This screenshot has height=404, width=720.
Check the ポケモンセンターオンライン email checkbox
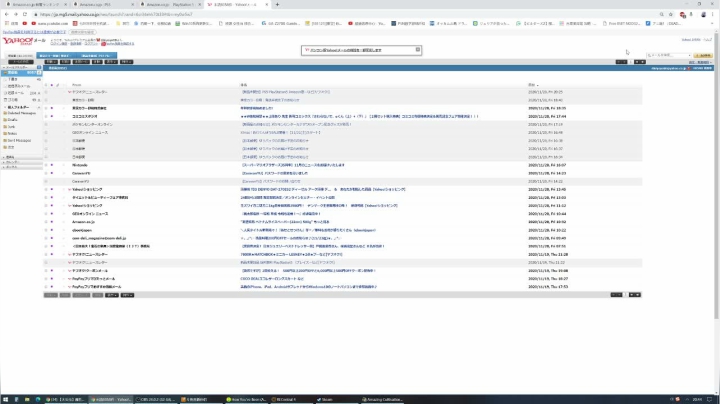coord(46,124)
